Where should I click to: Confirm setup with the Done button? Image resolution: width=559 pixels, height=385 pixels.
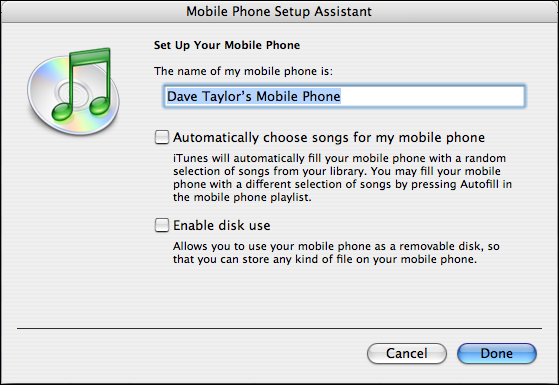497,353
